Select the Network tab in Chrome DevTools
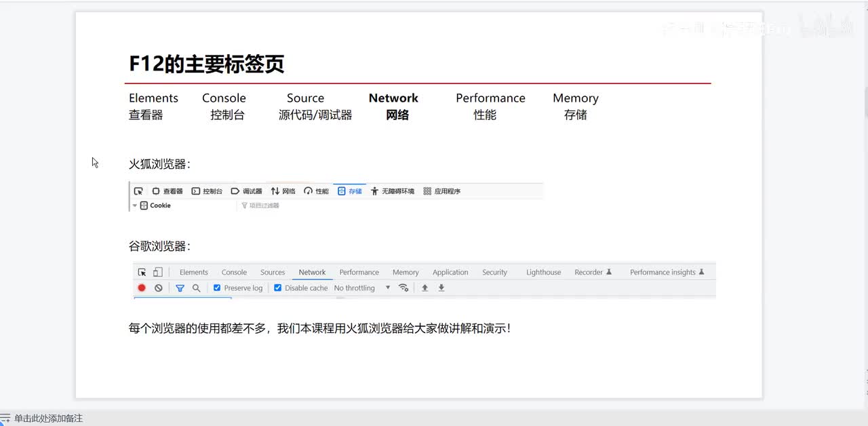This screenshot has width=868, height=426. [x=312, y=272]
